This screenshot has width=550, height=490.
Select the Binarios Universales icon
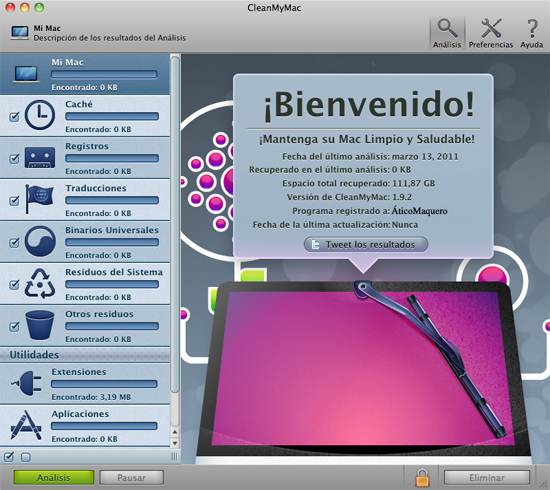40,241
